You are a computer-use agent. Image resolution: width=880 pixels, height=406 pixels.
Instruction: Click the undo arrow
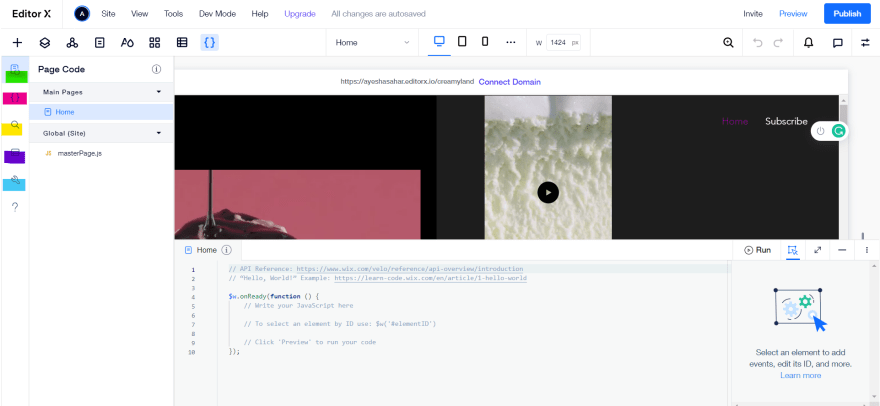[x=758, y=43]
